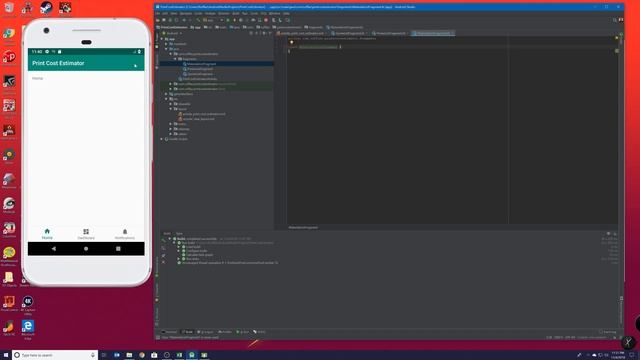Open the Logcat tool window tab
This screenshot has height=360, width=640.
(x=205, y=332)
